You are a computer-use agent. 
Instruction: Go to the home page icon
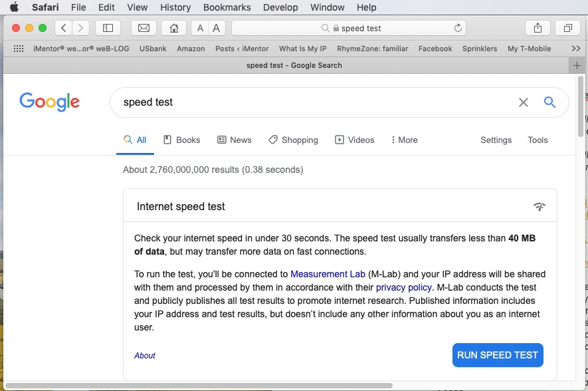(173, 28)
